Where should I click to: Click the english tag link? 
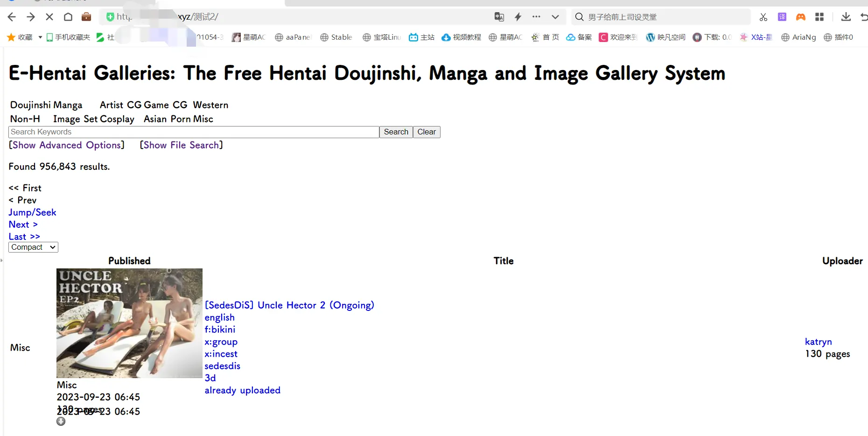point(219,317)
